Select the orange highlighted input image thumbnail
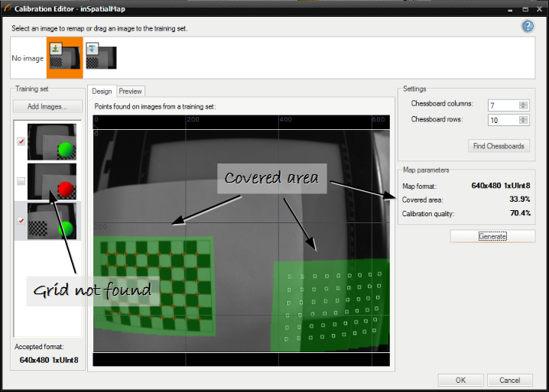 coord(64,59)
